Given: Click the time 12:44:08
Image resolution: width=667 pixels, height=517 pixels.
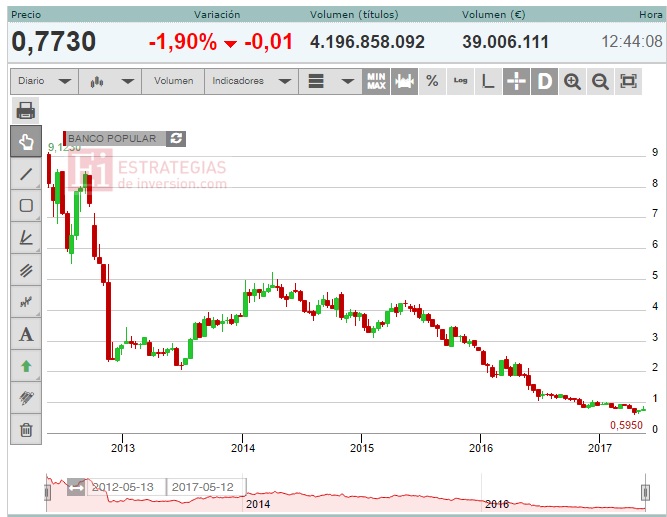Looking at the screenshot, I should (x=632, y=42).
